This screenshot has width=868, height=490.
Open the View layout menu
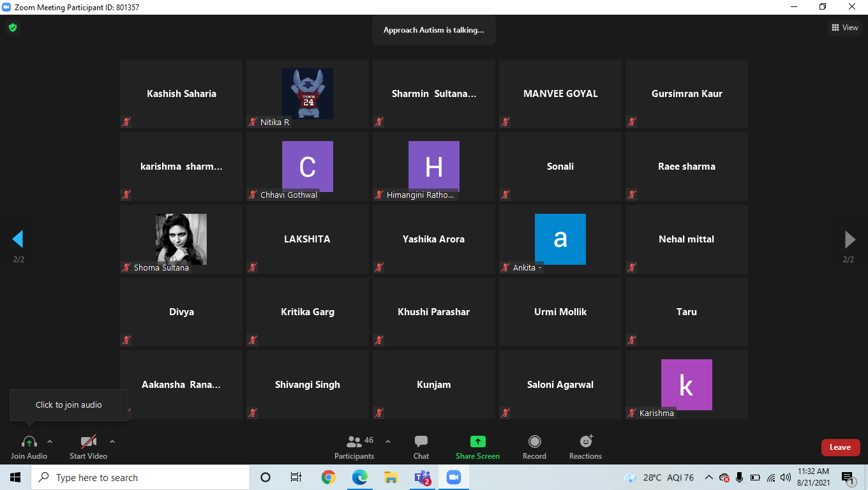tap(844, 27)
